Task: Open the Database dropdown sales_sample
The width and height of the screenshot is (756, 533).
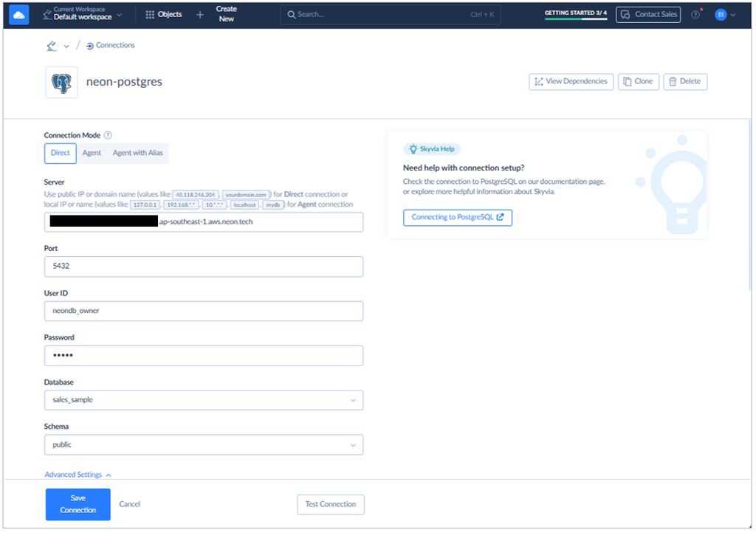Action: click(204, 400)
